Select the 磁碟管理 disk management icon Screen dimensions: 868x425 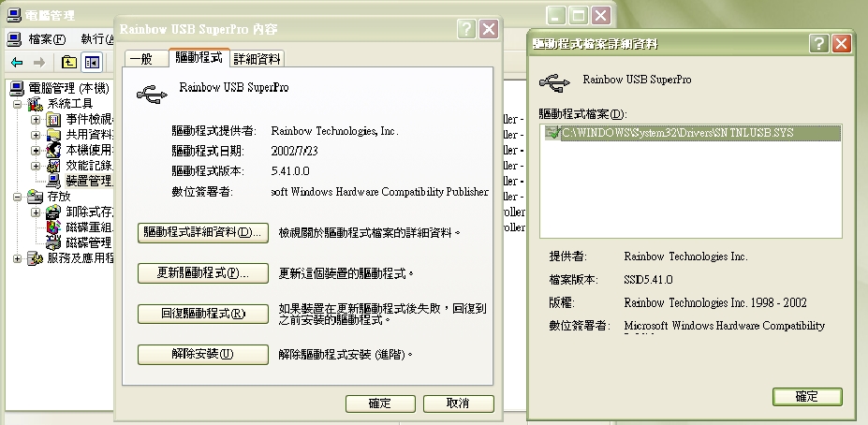point(53,242)
